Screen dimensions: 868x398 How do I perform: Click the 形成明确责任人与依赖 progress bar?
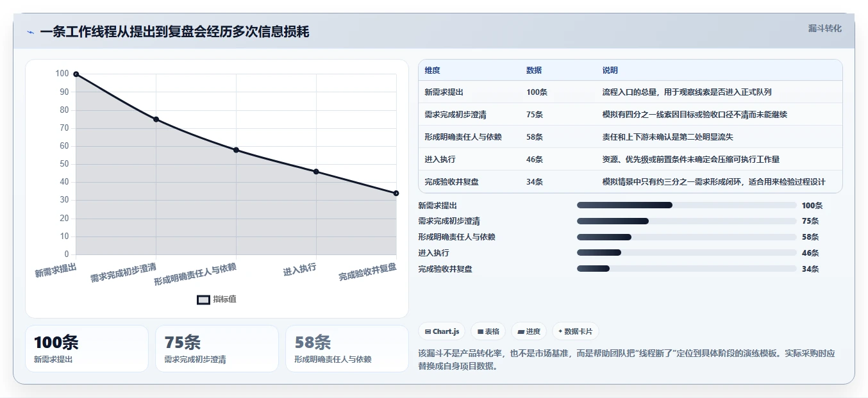coord(687,237)
